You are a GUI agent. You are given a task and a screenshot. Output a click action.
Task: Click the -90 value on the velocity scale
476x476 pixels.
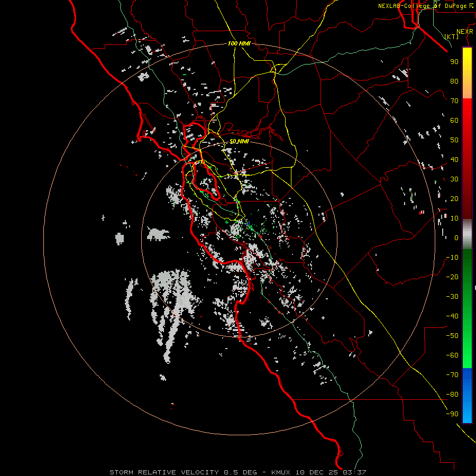coord(452,414)
